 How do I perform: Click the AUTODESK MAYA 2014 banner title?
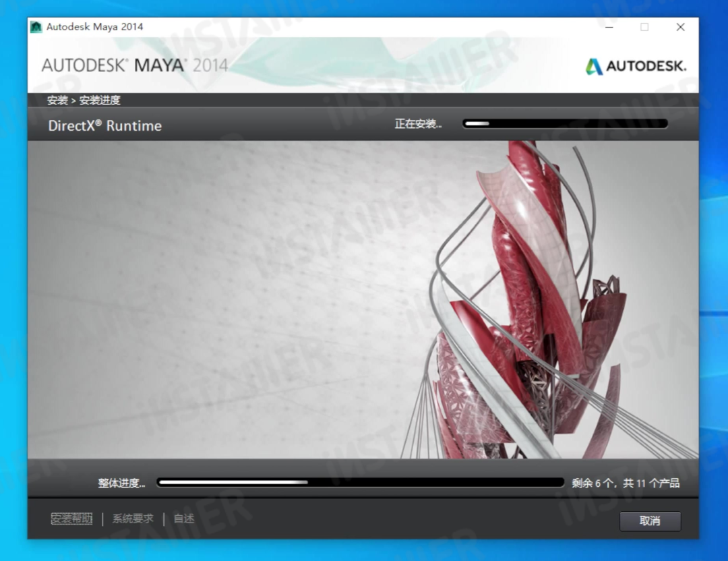tap(135, 65)
